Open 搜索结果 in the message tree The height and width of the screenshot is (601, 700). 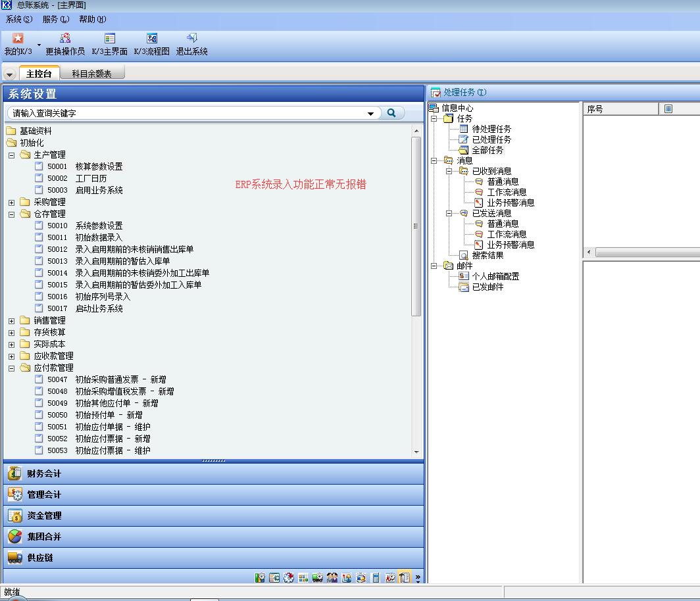(x=488, y=255)
